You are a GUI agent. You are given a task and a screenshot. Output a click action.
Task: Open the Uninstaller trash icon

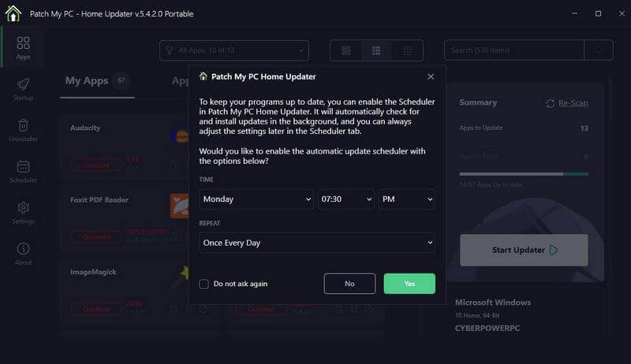tap(23, 128)
